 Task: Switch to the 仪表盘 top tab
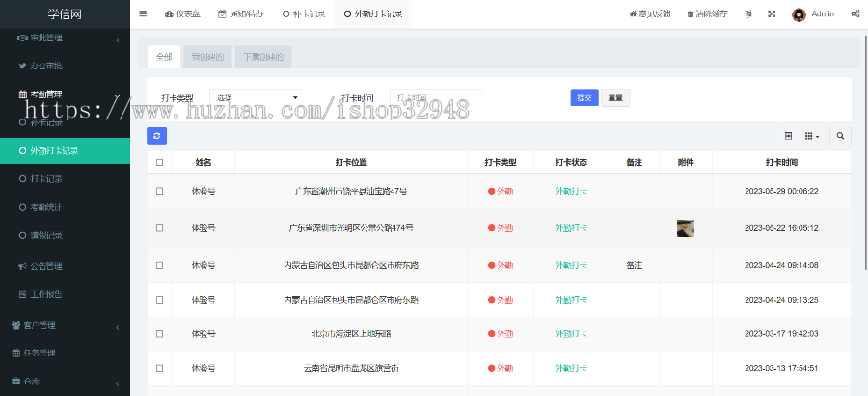click(182, 14)
